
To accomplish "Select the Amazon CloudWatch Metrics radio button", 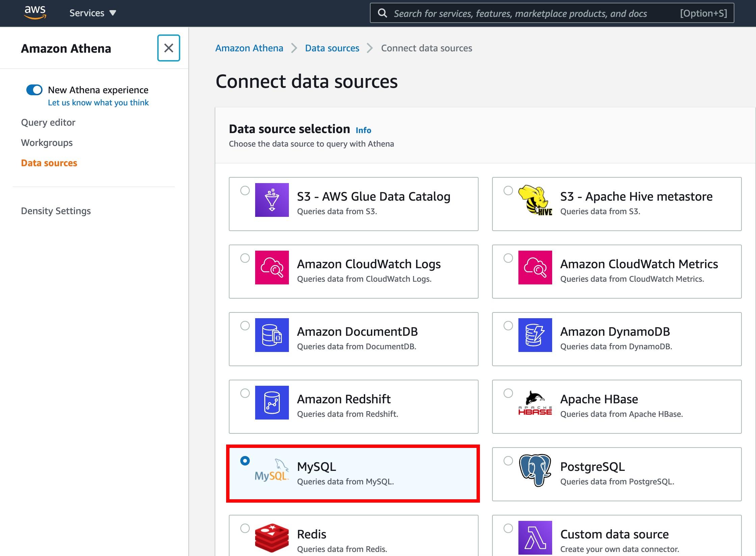I will pyautogui.click(x=508, y=258).
